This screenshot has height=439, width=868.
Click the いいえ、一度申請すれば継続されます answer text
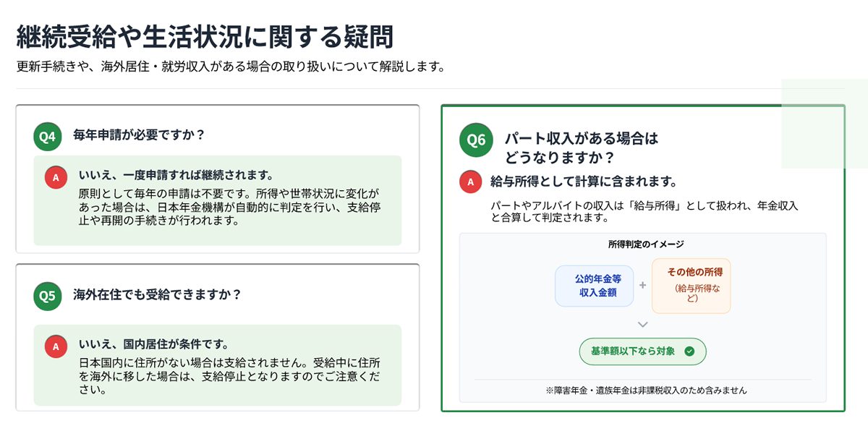[x=175, y=176]
